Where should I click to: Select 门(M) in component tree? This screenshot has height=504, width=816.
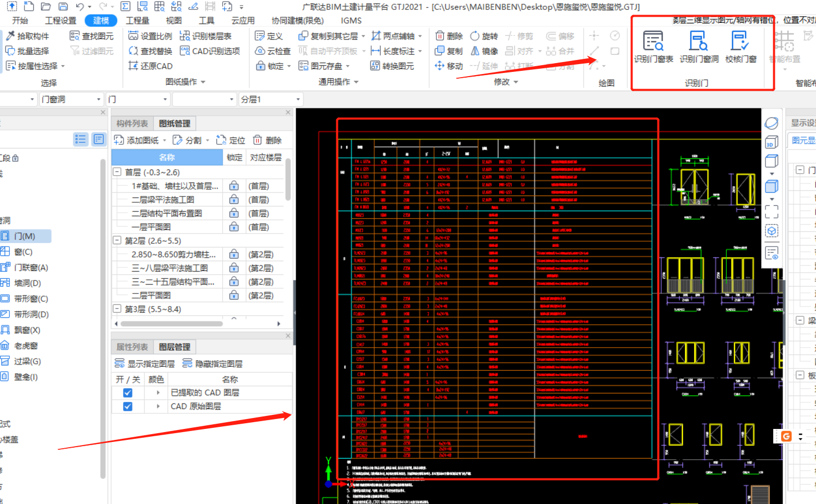25,236
